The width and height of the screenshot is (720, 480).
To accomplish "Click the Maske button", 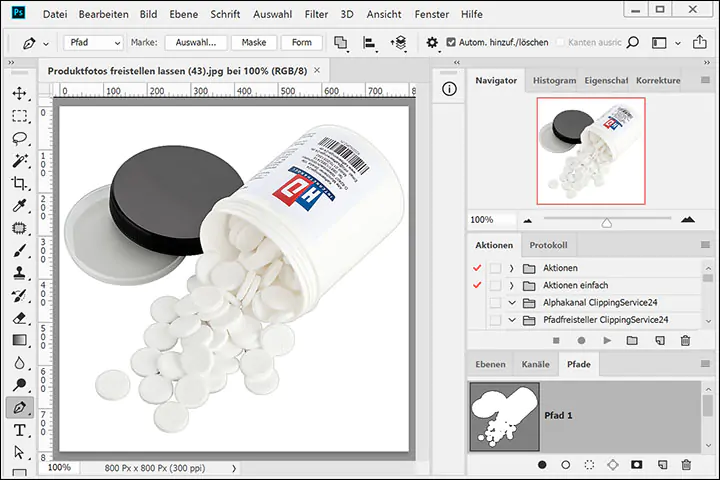I will click(254, 42).
